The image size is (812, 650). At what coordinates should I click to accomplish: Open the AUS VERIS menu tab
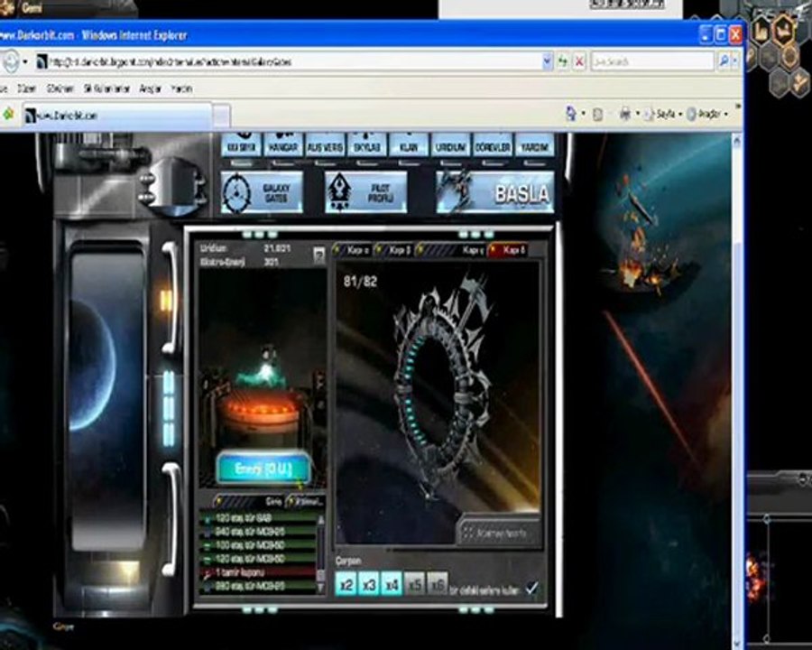tap(325, 145)
